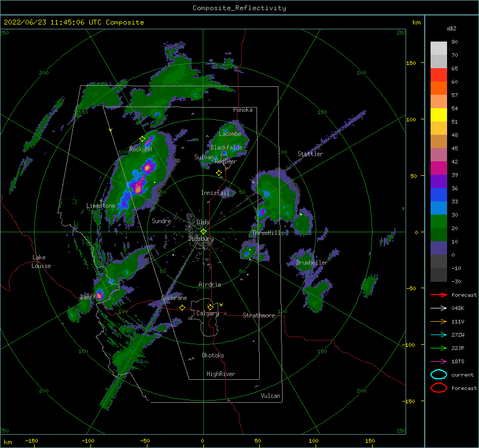Select the white 04DK arrow legend icon
479x448 pixels.
pos(439,308)
